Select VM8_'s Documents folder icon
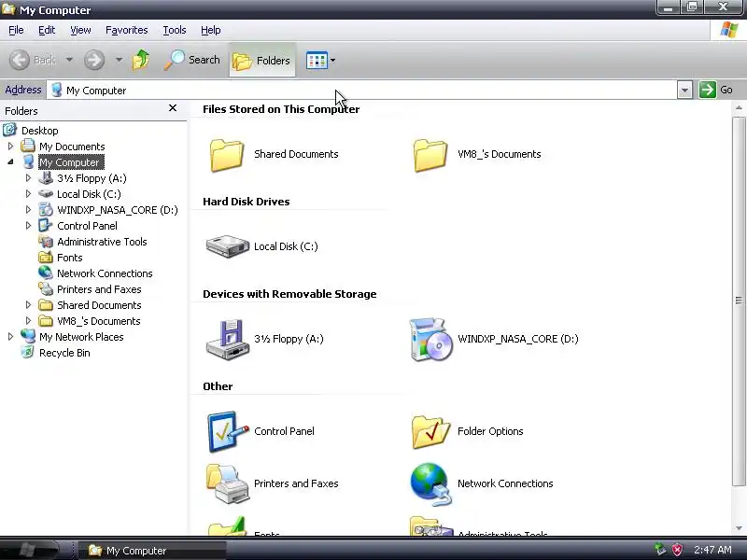 [430, 155]
